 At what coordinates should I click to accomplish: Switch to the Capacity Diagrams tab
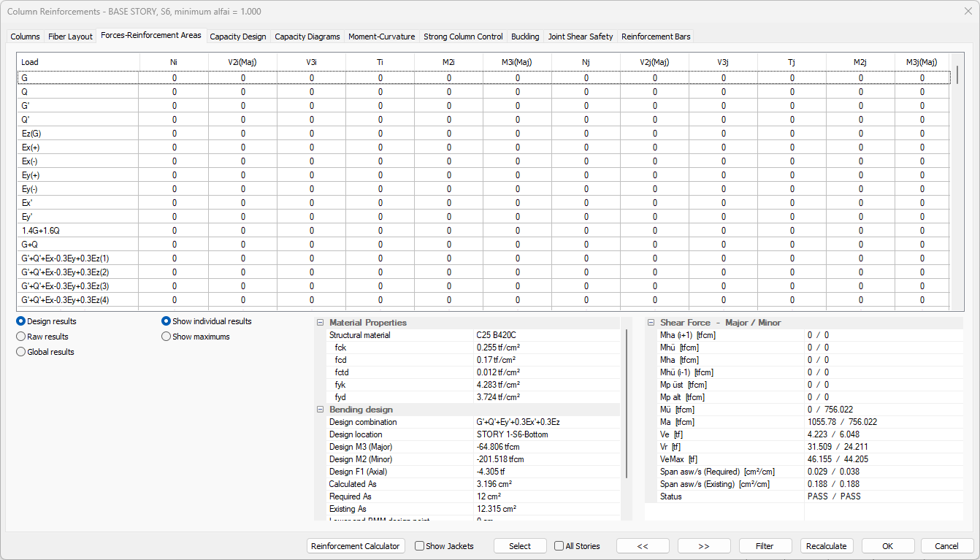pyautogui.click(x=307, y=37)
